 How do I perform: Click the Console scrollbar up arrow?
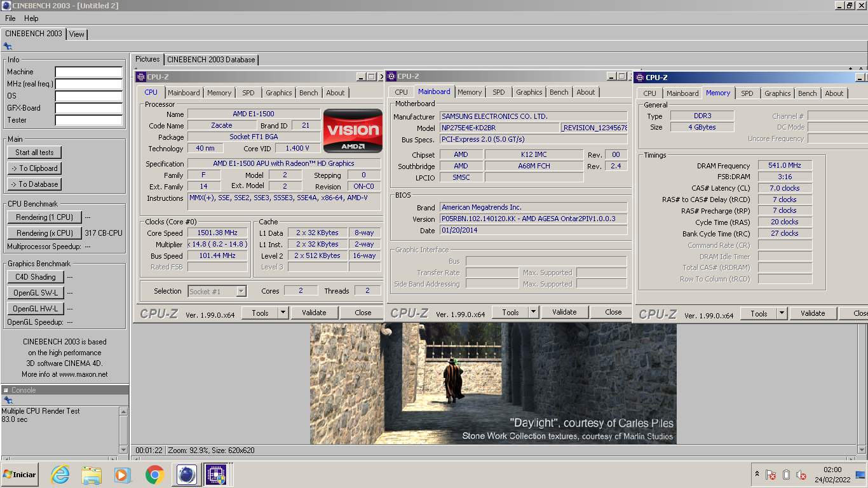click(123, 412)
